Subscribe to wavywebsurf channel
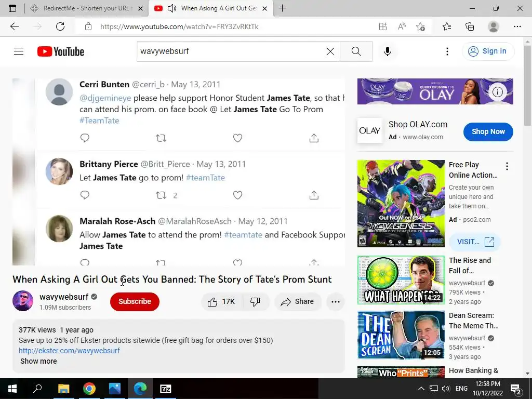This screenshot has height=399, width=532. 135,302
